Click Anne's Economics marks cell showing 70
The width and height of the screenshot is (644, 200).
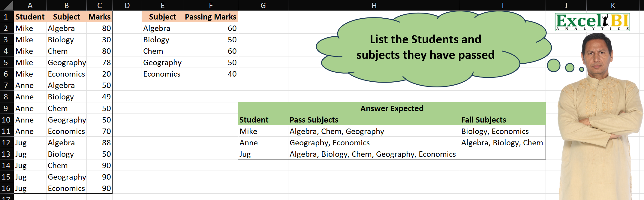100,131
